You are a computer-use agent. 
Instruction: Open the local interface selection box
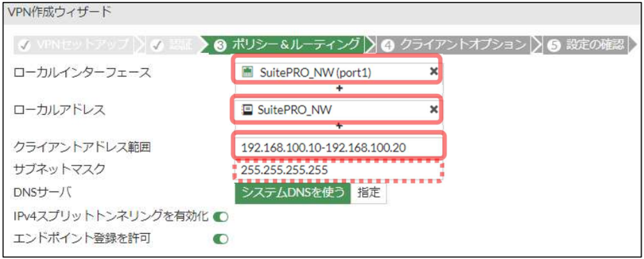coord(339,72)
